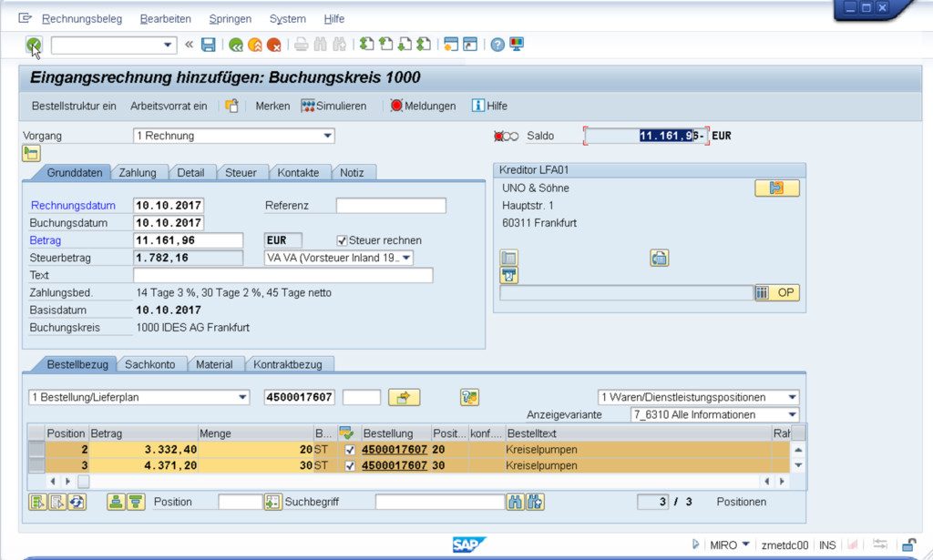Click the red Cancel icon in toolbar
The image size is (933, 560).
pos(274,45)
